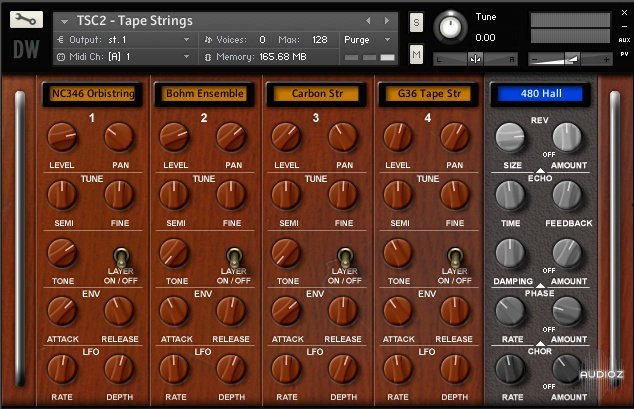Screen dimensions: 634x409
Task: Select the NC346 Orbistring preset display
Action: (x=93, y=94)
